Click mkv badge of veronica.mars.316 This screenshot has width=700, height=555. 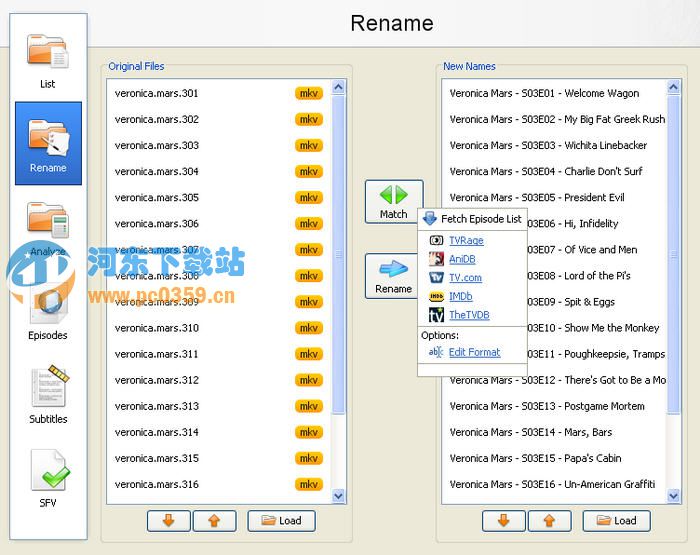click(x=308, y=484)
